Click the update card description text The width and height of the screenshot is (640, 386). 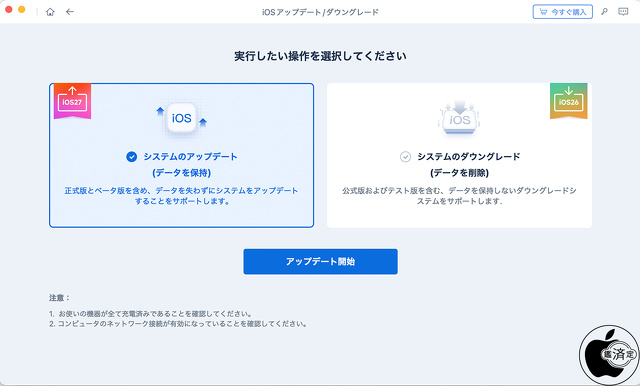click(x=182, y=196)
